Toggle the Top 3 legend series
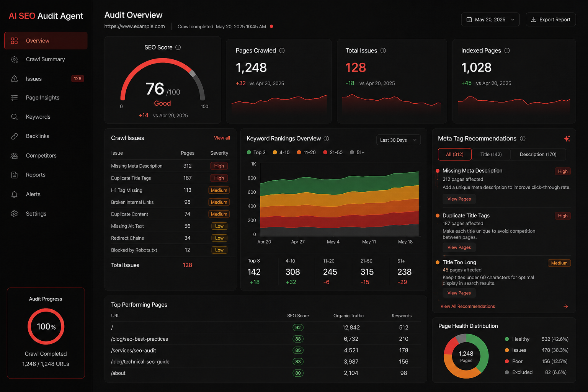588x392 pixels. (x=256, y=152)
